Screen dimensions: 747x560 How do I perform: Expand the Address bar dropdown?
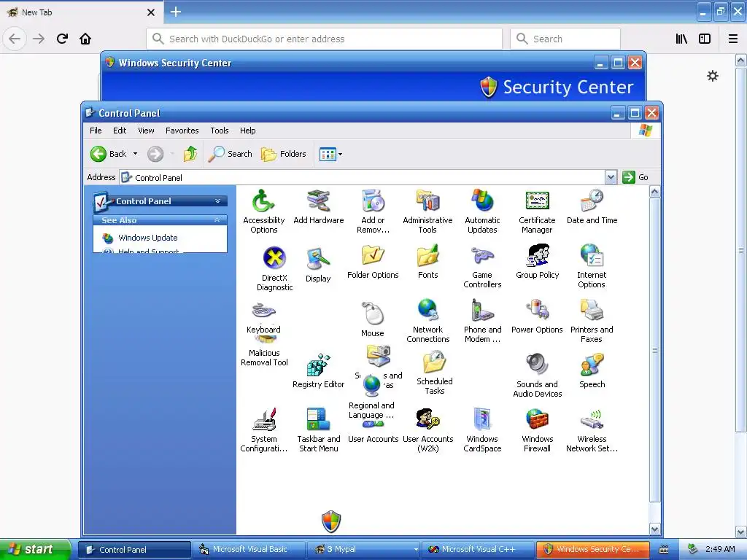point(611,177)
